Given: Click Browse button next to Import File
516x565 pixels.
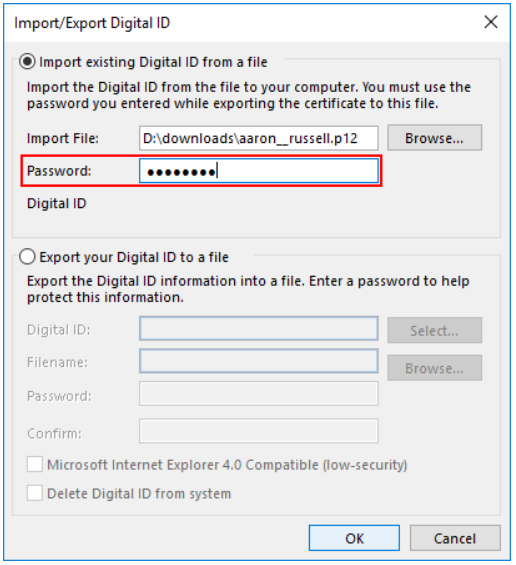Looking at the screenshot, I should 435,138.
